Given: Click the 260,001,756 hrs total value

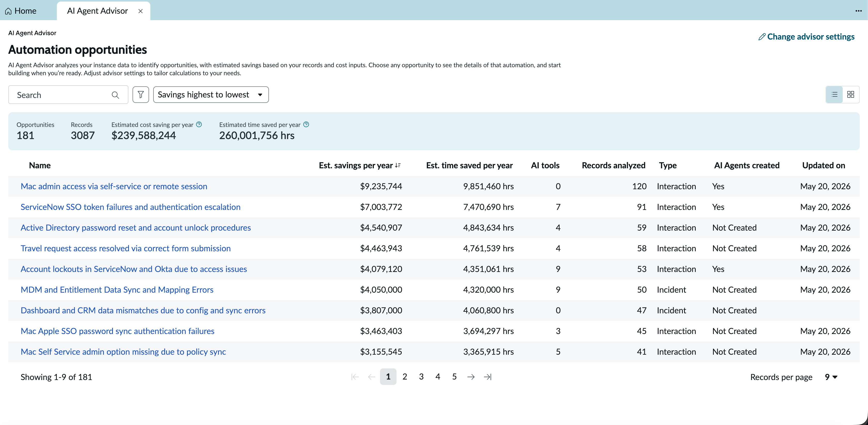Looking at the screenshot, I should (257, 135).
